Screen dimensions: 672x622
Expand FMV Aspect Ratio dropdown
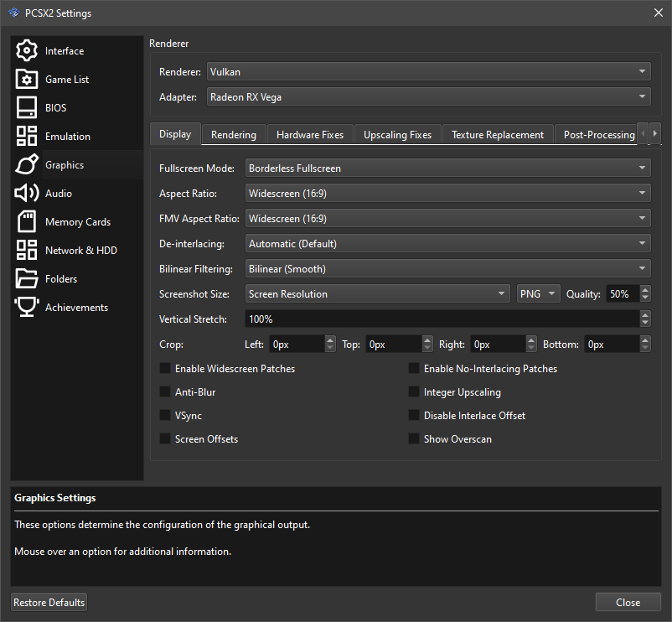pos(447,219)
